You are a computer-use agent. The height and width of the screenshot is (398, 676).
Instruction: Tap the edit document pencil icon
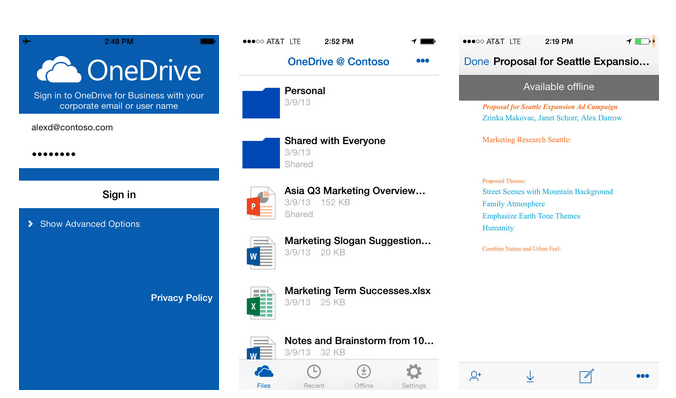pyautogui.click(x=586, y=376)
